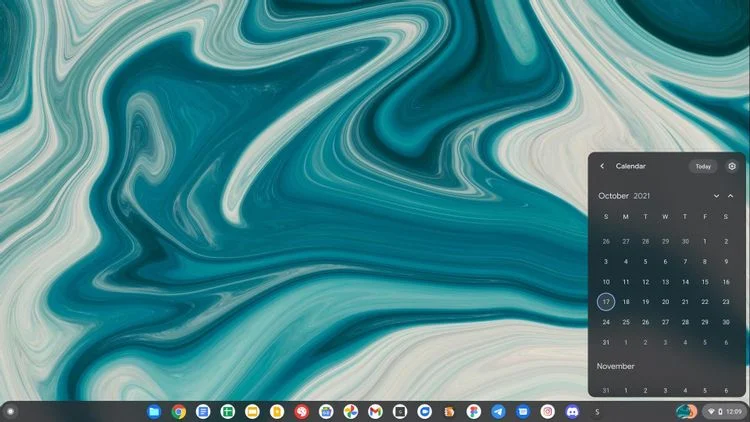
Task: Go to next month with the down chevron
Action: click(716, 196)
